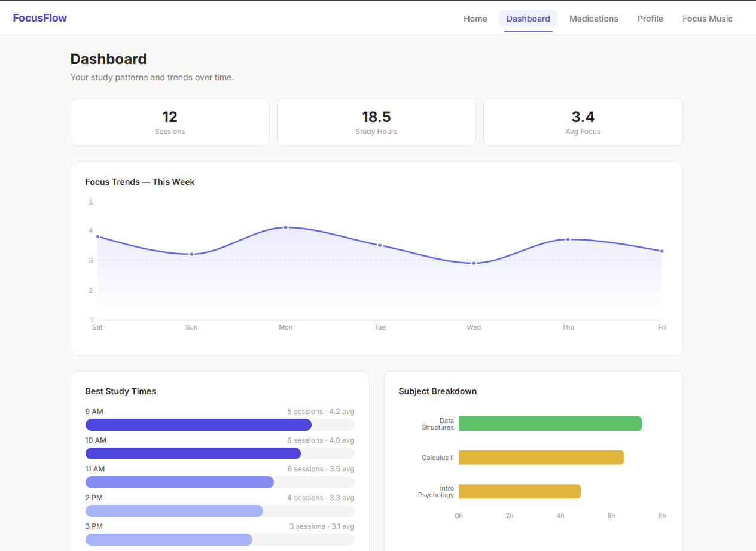The height and width of the screenshot is (551, 756).
Task: Select the Thursday point on focus trend
Action: [x=568, y=239]
